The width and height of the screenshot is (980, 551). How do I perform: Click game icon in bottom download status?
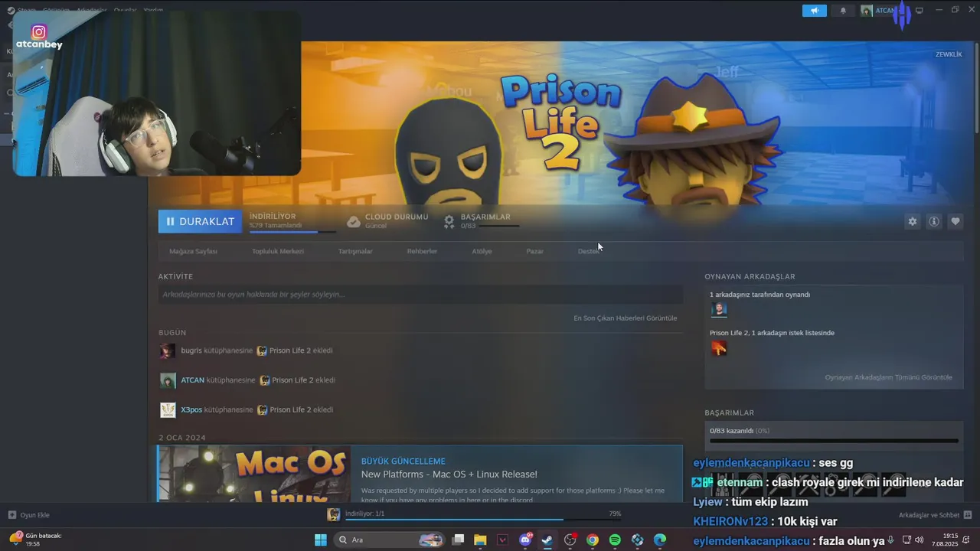[334, 515]
